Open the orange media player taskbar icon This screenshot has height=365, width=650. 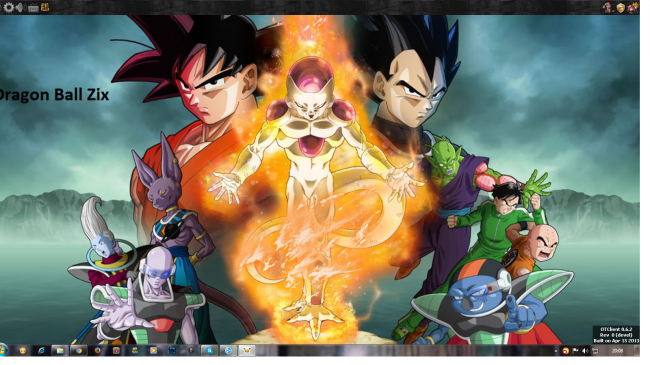tap(153, 350)
